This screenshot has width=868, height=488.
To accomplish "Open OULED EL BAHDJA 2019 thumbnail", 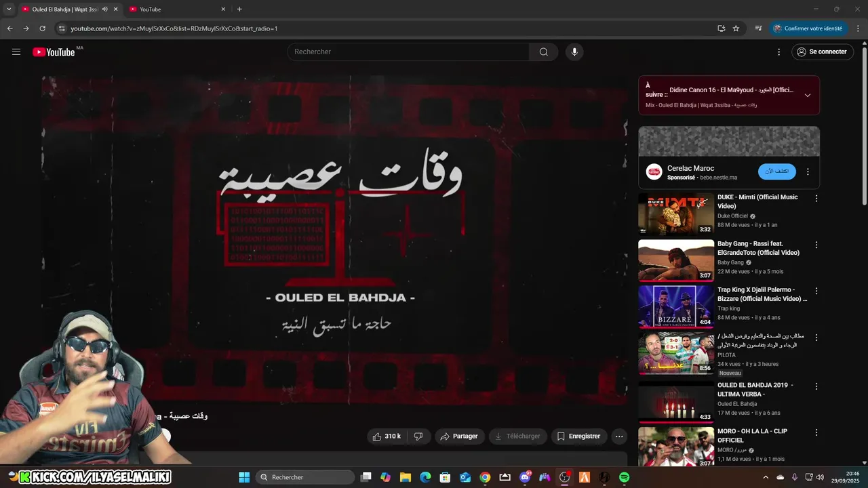I will tap(675, 402).
